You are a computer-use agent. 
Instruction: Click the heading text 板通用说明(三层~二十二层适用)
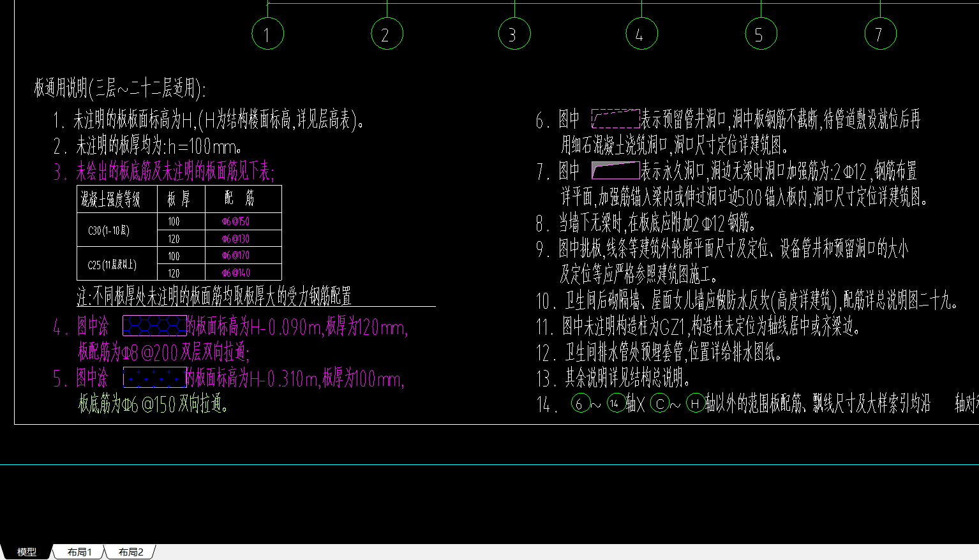point(120,88)
